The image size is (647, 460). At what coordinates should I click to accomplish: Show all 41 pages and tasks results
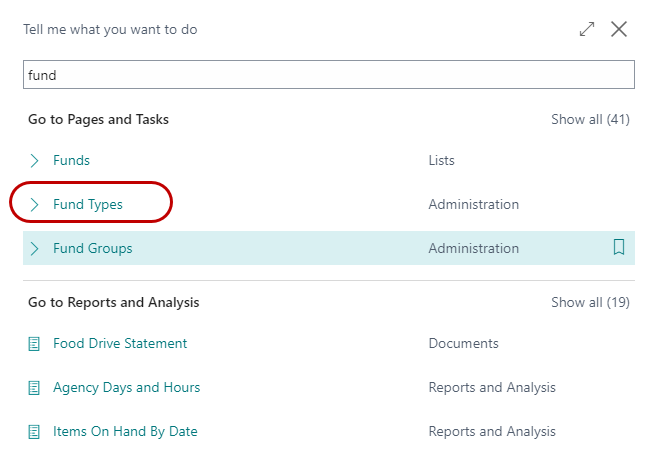(x=590, y=119)
